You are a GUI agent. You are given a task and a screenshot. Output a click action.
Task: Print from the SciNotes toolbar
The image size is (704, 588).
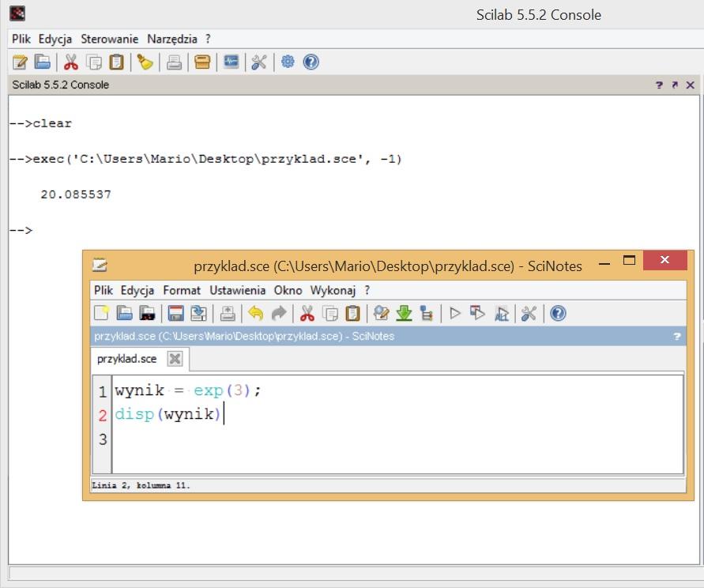228,313
